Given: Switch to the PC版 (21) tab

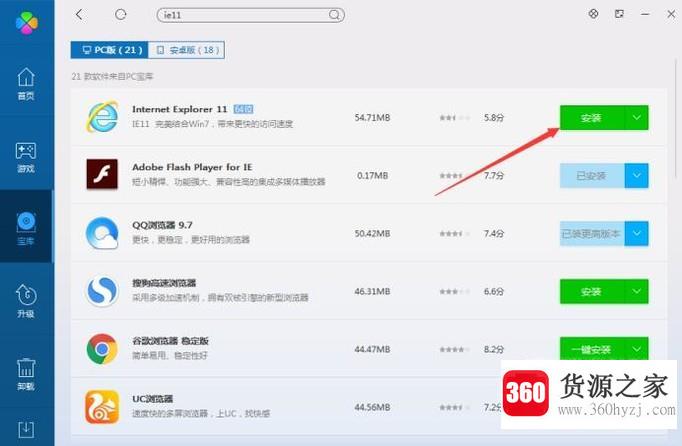Looking at the screenshot, I should coord(110,50).
